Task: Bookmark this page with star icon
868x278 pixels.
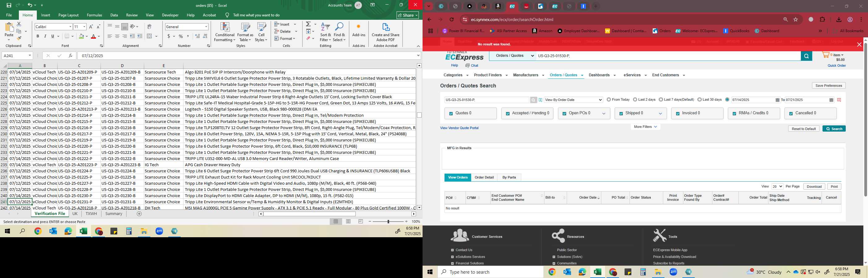Action: (796, 19)
